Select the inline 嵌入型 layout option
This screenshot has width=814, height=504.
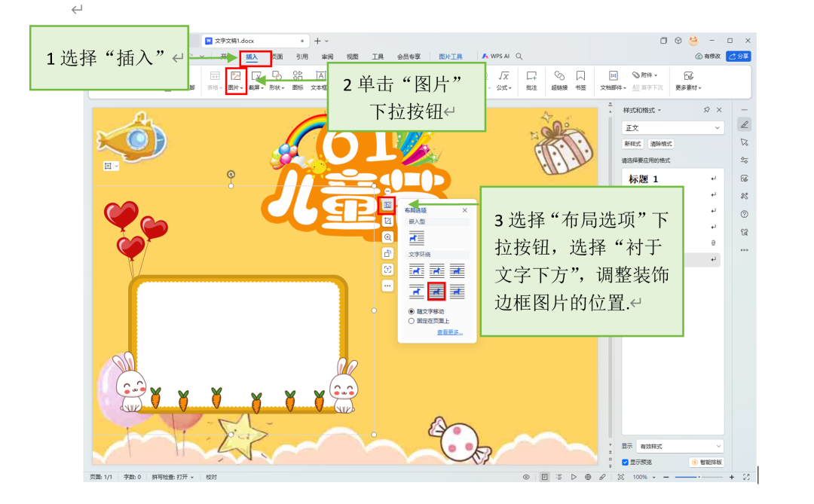point(416,238)
